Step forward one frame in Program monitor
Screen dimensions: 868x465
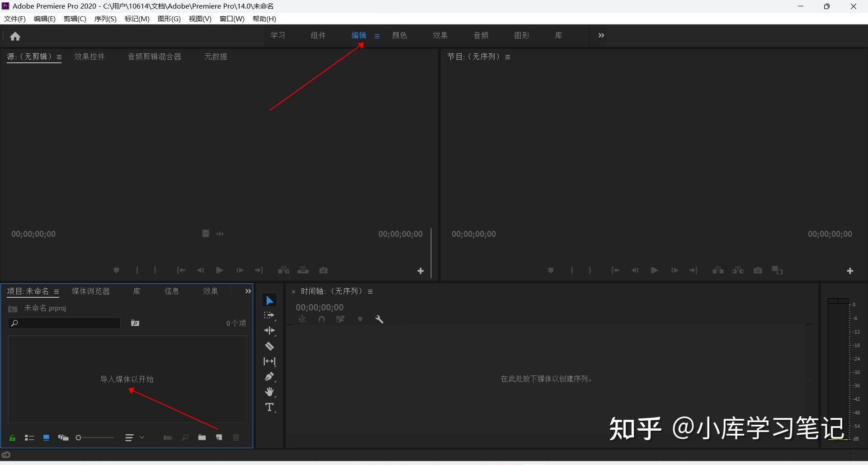click(675, 270)
